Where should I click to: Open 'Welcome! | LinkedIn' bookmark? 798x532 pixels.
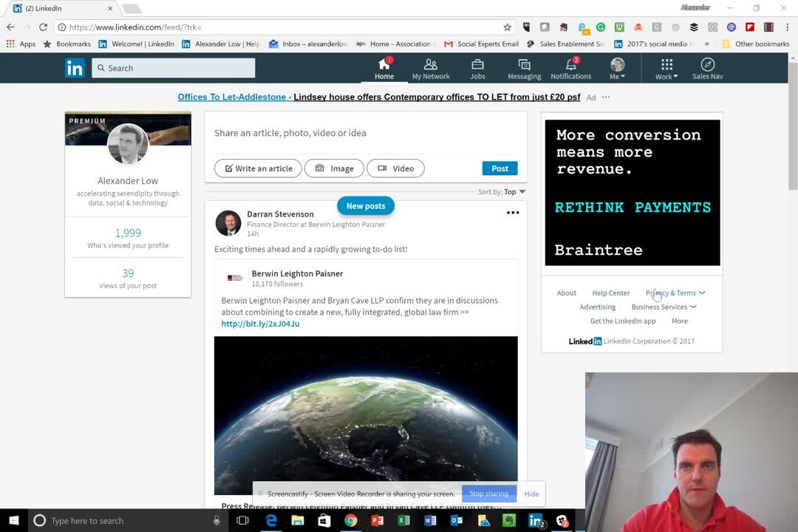(x=137, y=44)
